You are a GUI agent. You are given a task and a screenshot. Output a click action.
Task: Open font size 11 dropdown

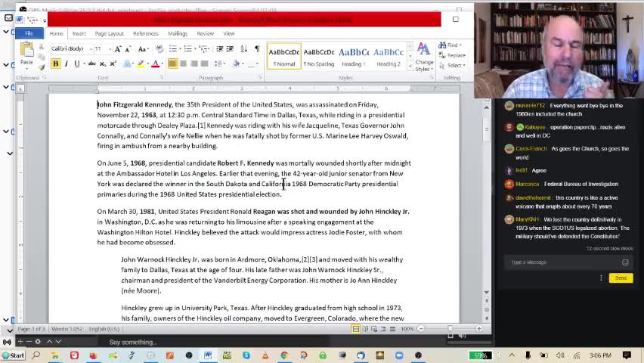[x=110, y=49]
